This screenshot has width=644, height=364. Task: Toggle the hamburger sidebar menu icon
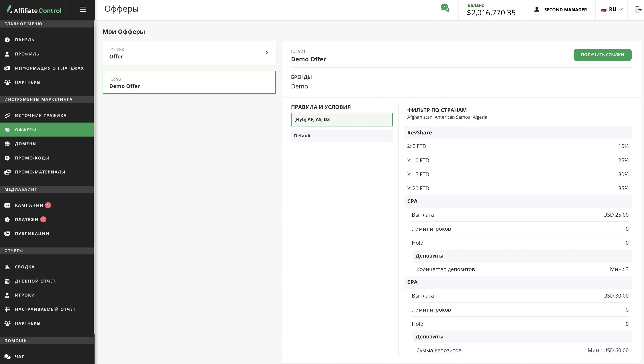(83, 10)
